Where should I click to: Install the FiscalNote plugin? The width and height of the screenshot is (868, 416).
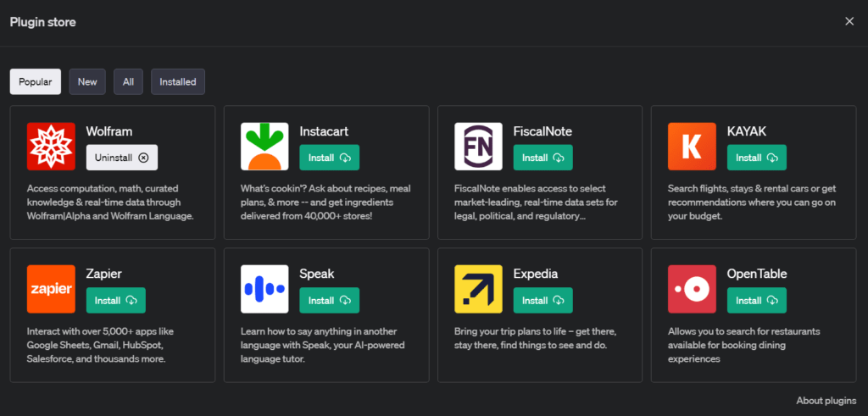pyautogui.click(x=543, y=158)
